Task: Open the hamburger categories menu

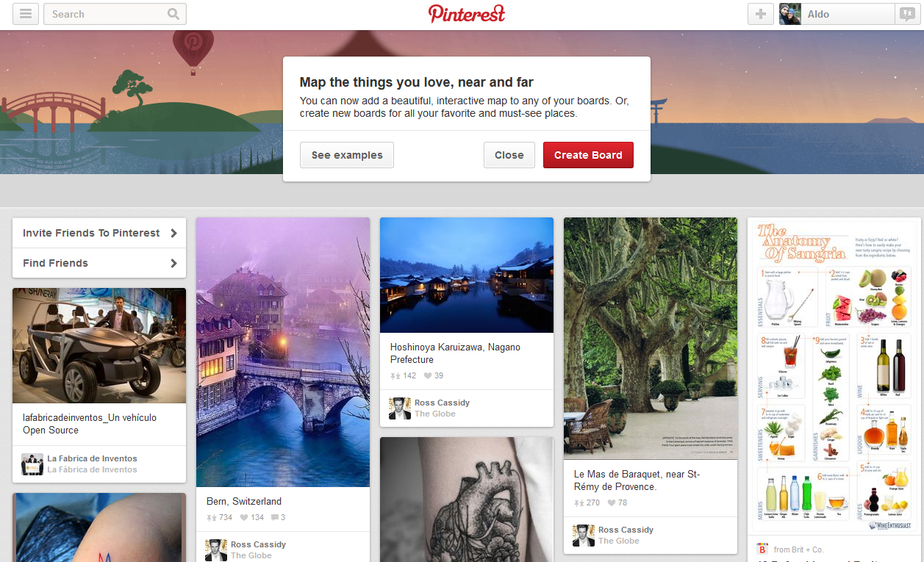Action: [26, 14]
